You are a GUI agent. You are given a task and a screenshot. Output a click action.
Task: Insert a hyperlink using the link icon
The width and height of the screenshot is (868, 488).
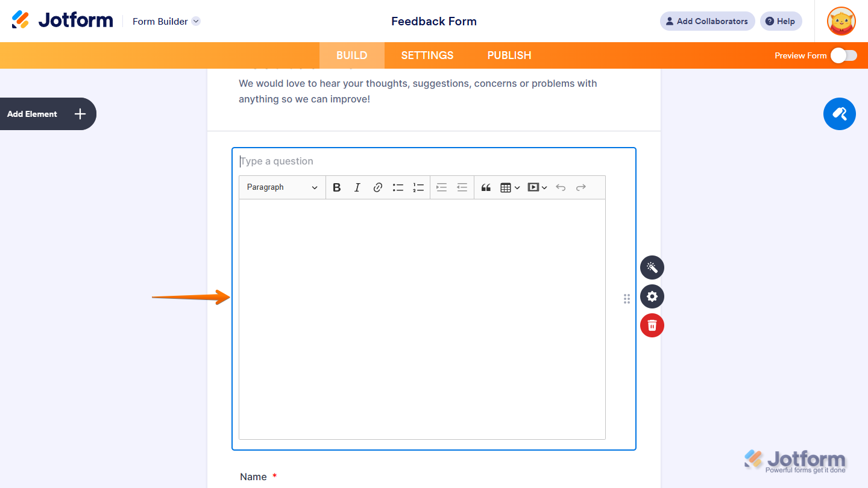[x=377, y=187]
